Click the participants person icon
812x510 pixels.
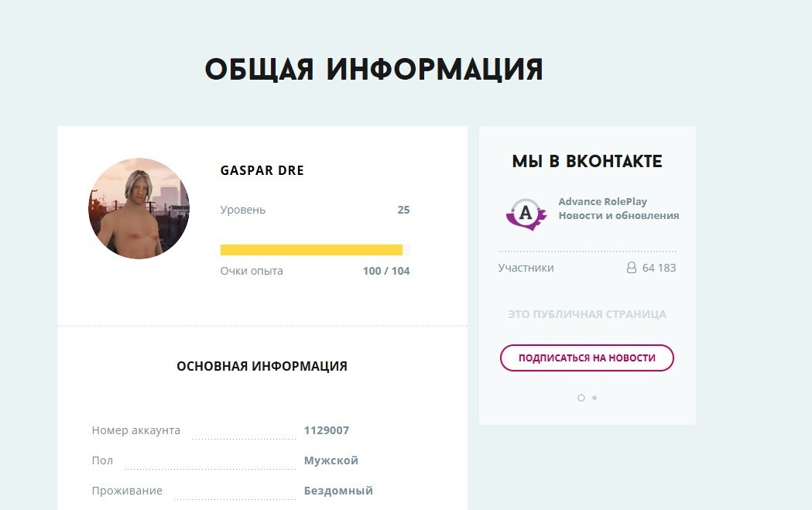click(632, 268)
